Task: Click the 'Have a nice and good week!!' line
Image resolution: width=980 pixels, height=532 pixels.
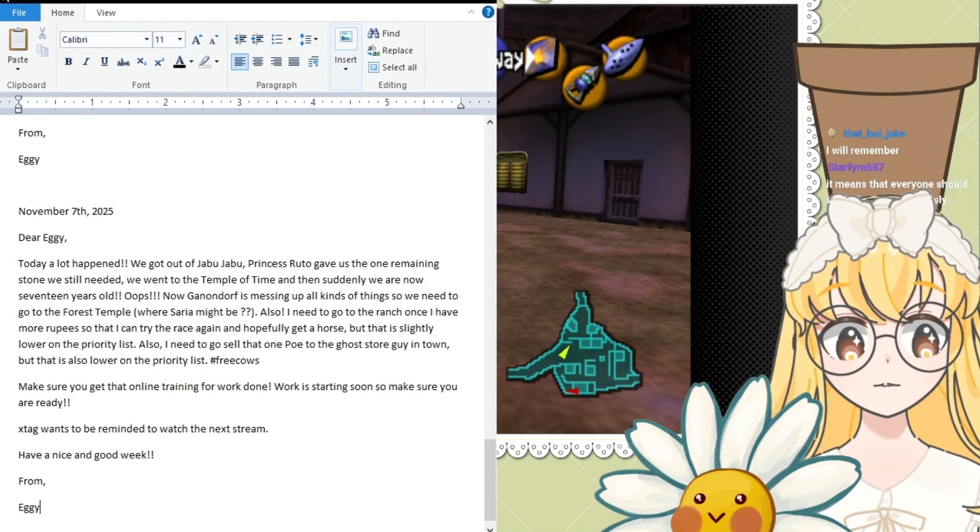Action: [86, 455]
